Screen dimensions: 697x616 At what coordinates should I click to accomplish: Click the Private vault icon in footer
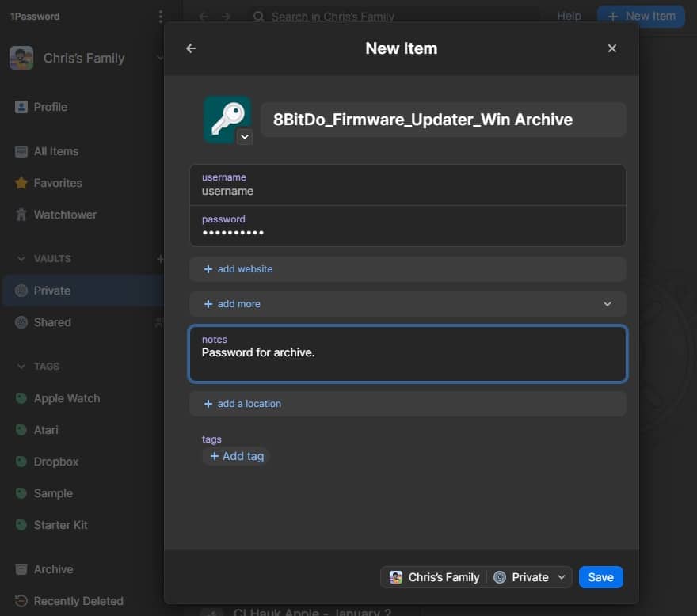500,577
